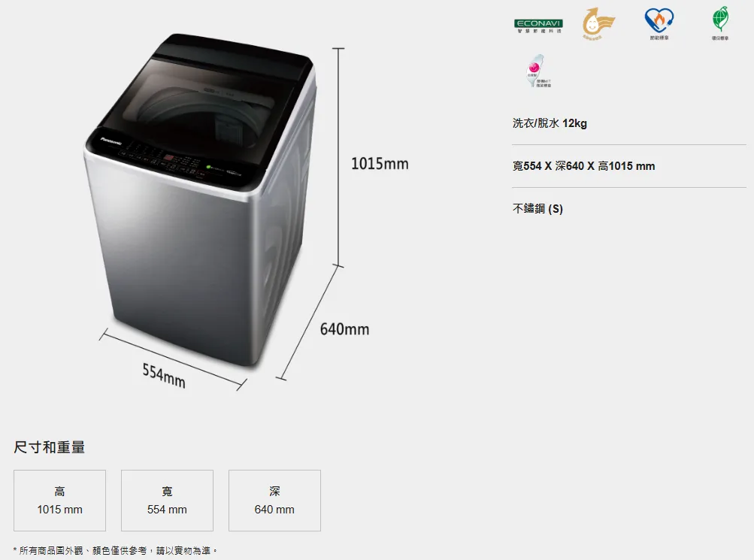The width and height of the screenshot is (754, 560).
Task: Click the 洗衣/脫水 12kg capacity row
Action: 629,123
